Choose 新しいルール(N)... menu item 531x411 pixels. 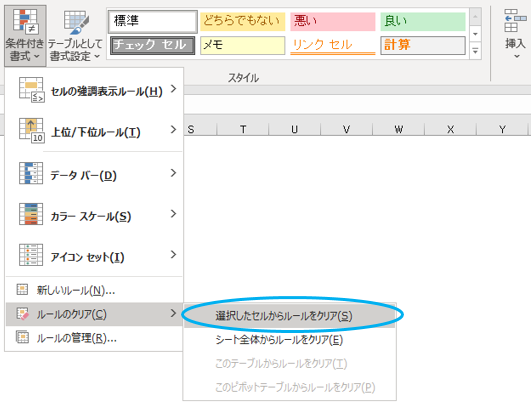(94, 290)
